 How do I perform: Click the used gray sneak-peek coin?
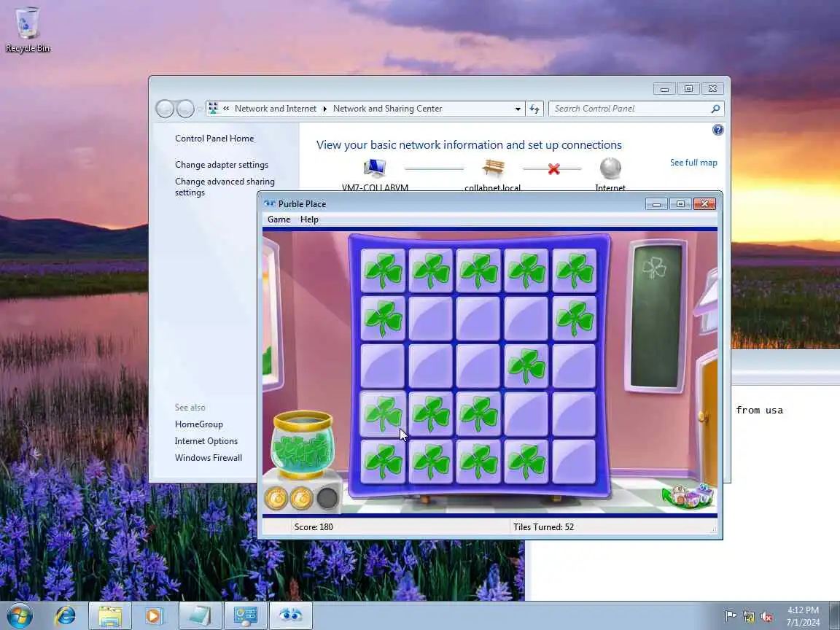tap(327, 498)
